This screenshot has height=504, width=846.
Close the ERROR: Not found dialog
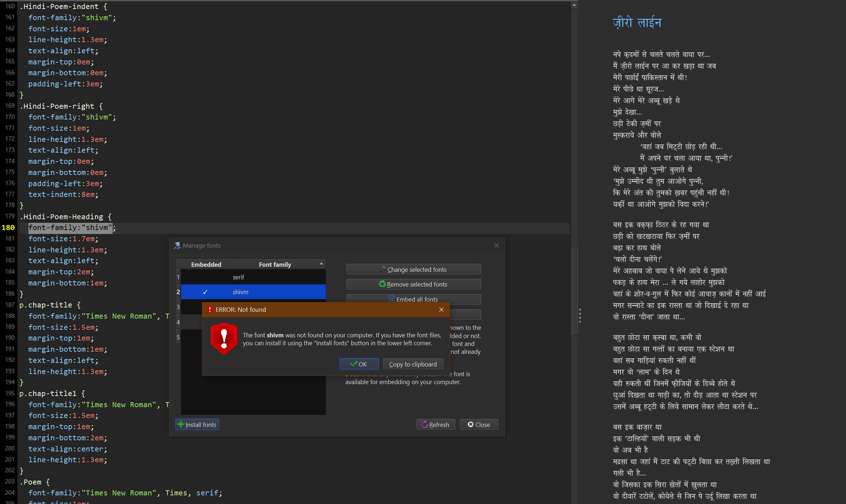[x=441, y=310]
